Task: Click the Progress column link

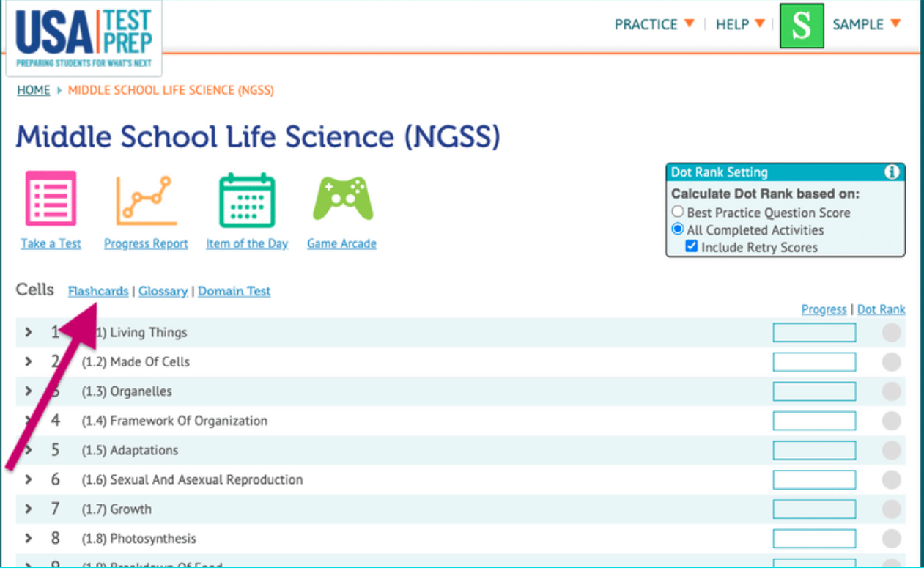Action: [824, 309]
